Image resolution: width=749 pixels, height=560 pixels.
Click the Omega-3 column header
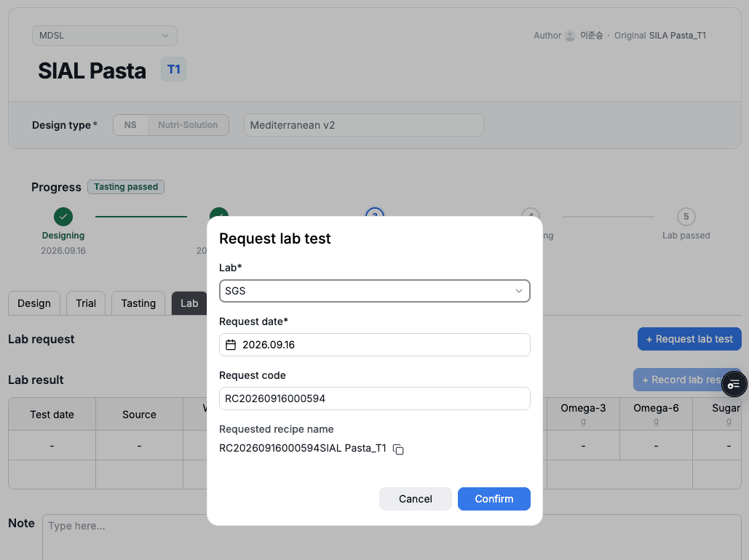click(583, 414)
